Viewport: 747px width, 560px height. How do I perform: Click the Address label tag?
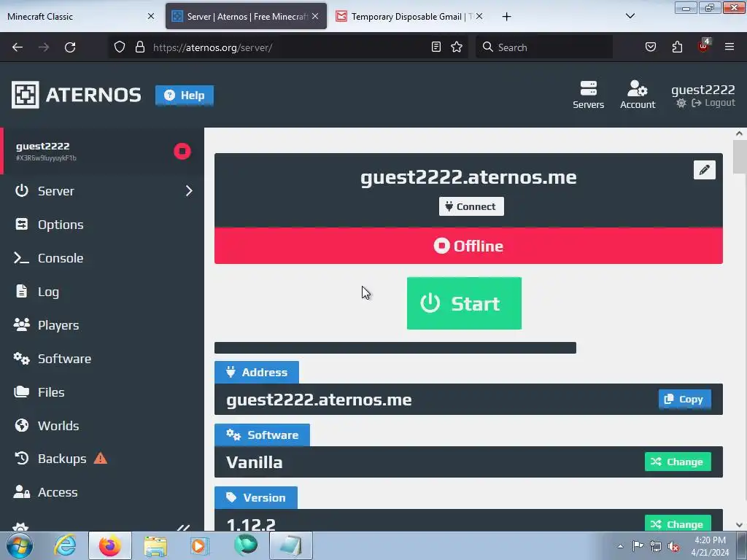[x=256, y=372]
